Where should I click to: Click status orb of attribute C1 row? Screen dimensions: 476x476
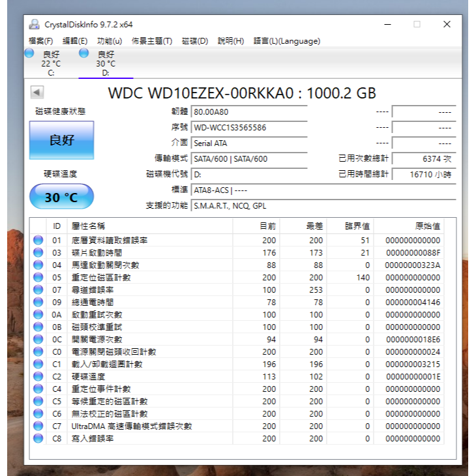click(x=38, y=364)
